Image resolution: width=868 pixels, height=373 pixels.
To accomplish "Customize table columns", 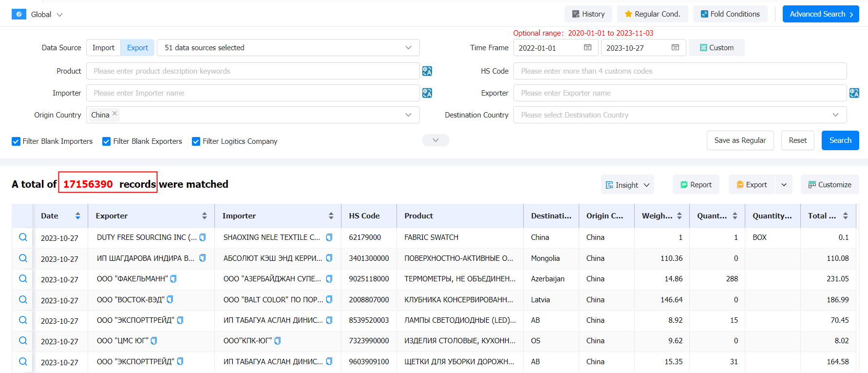I will [x=830, y=185].
